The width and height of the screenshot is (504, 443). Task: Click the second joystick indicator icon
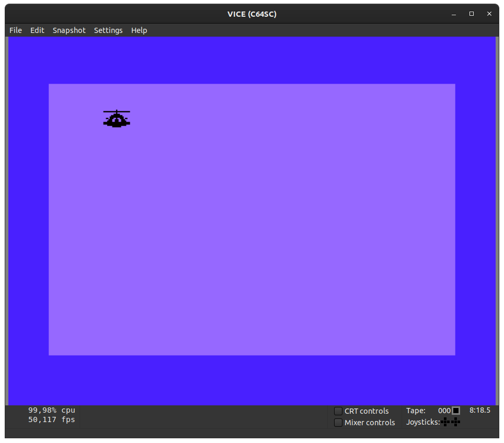point(456,422)
